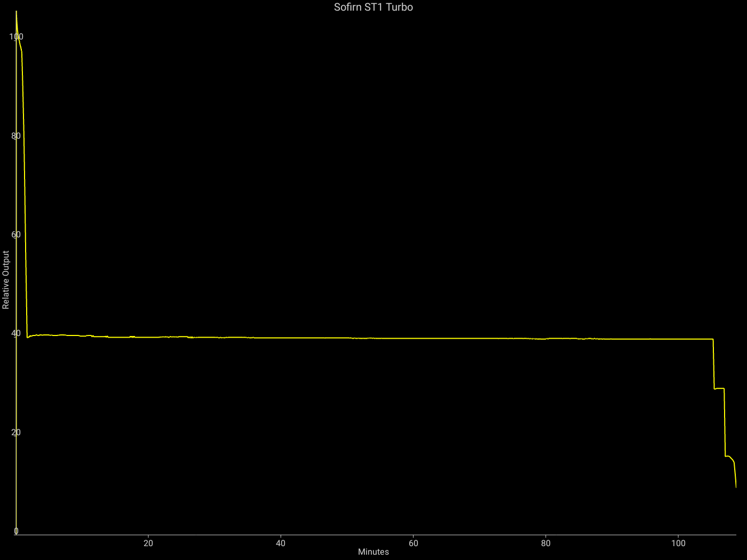Select the 40 tick on Relative Output axis
747x560 pixels.
[16, 333]
